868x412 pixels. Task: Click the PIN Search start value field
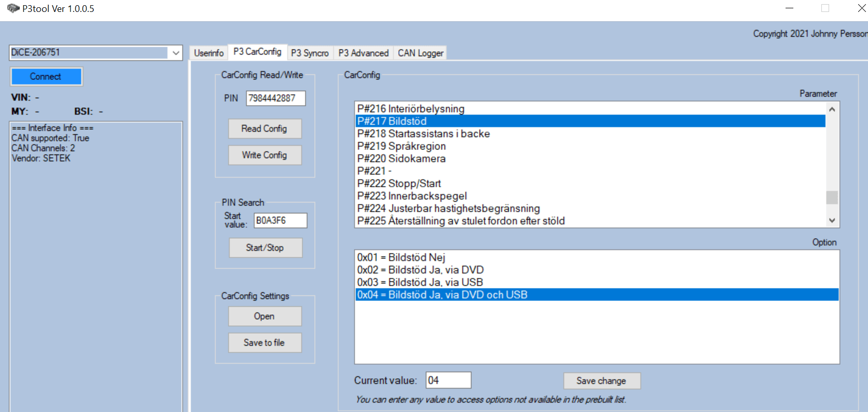pos(280,221)
